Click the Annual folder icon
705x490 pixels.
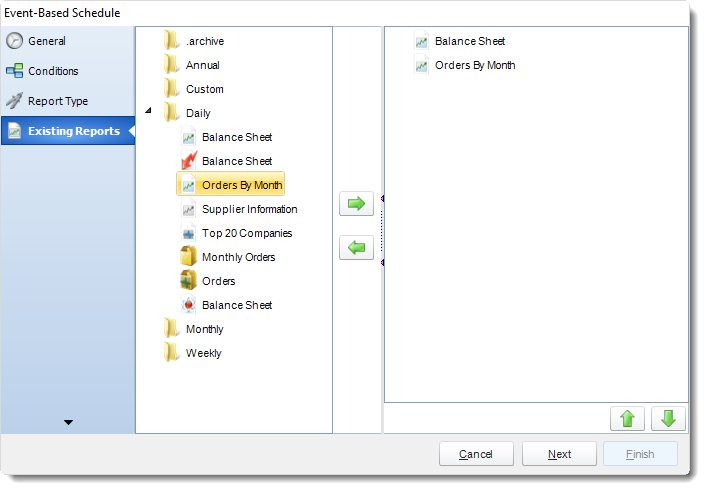click(171, 64)
